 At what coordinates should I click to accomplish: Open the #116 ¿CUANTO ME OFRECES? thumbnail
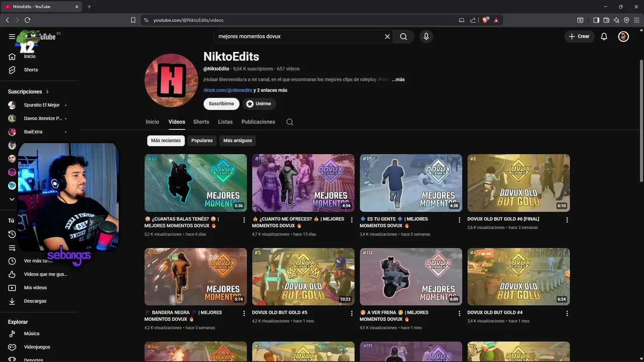coord(303,183)
